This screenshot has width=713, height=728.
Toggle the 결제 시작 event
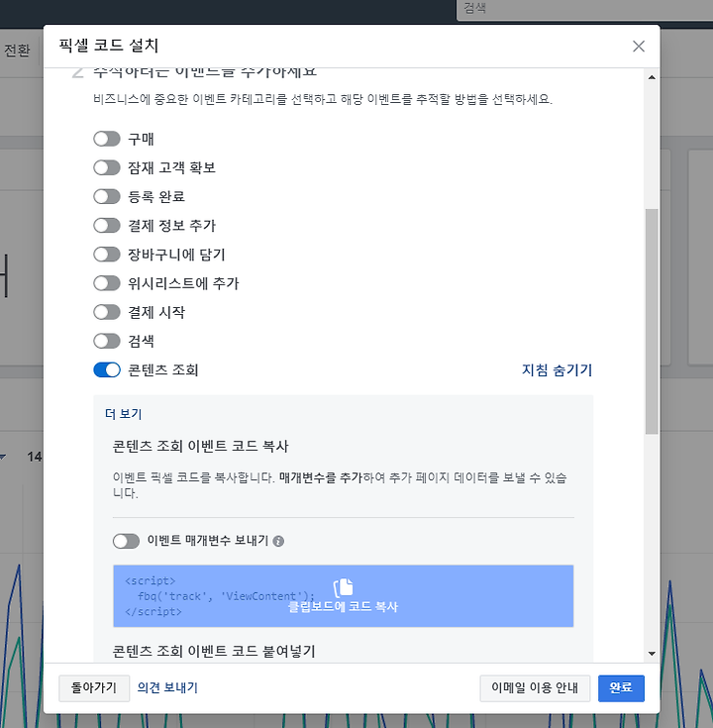pos(107,312)
